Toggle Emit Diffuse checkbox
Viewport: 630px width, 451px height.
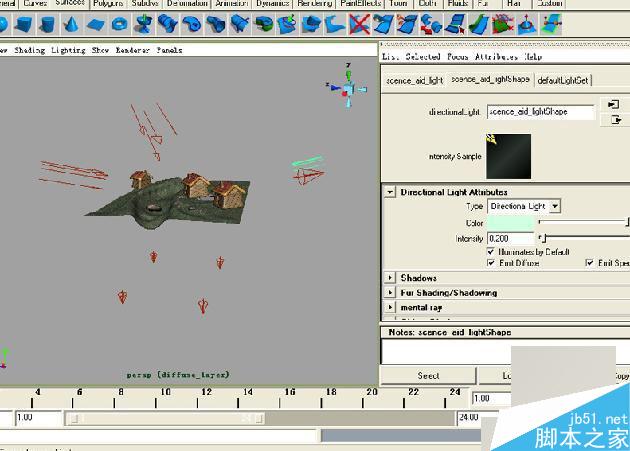pyautogui.click(x=491, y=263)
